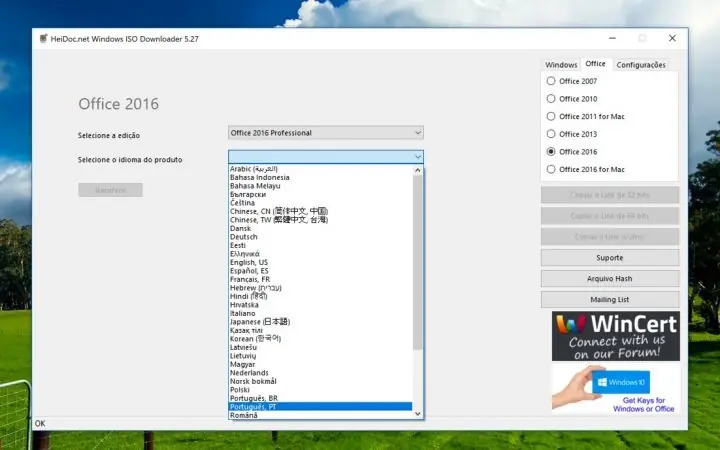Select the Office 2013 radio button
720x450 pixels.
point(551,134)
